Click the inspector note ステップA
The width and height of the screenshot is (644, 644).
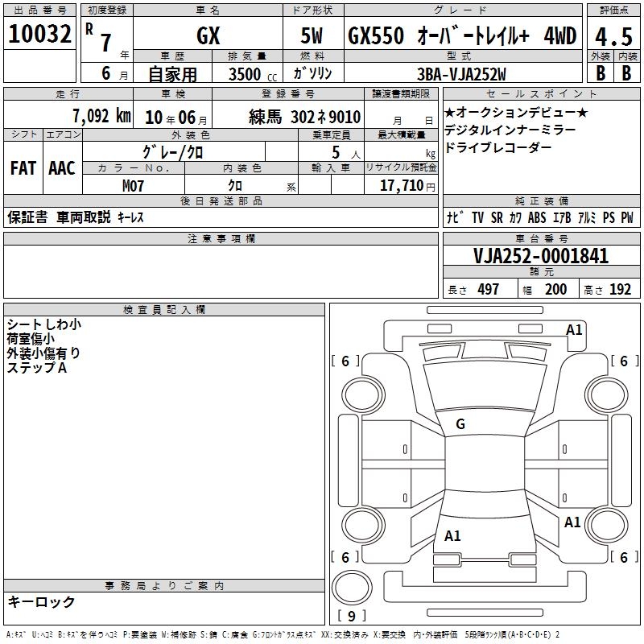coord(36,368)
